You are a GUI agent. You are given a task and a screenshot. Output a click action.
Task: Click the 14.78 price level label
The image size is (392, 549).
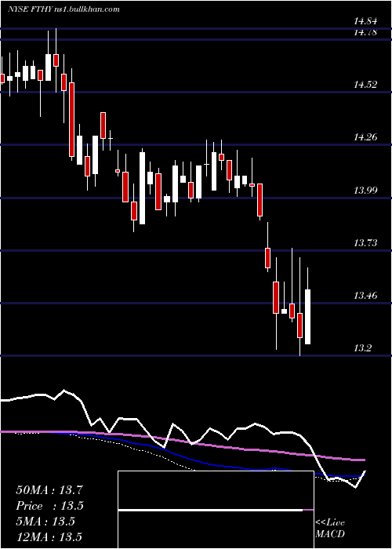365,33
